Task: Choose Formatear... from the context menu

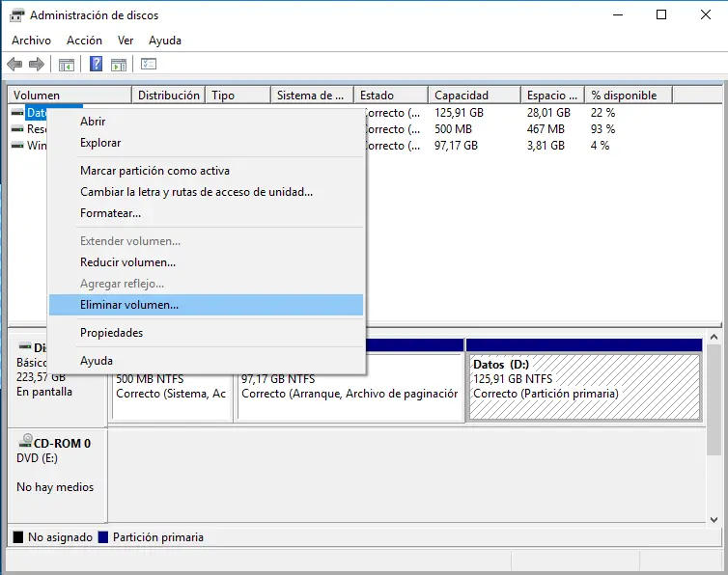Action: (206, 213)
